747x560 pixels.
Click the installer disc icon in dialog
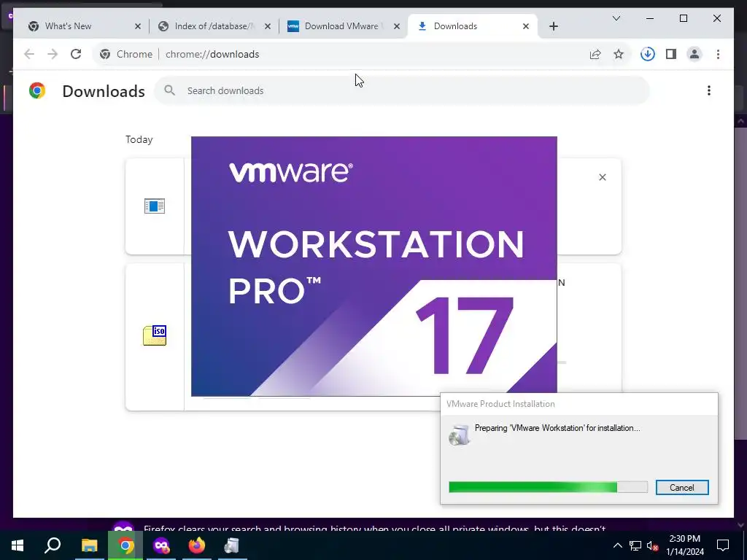(x=460, y=435)
